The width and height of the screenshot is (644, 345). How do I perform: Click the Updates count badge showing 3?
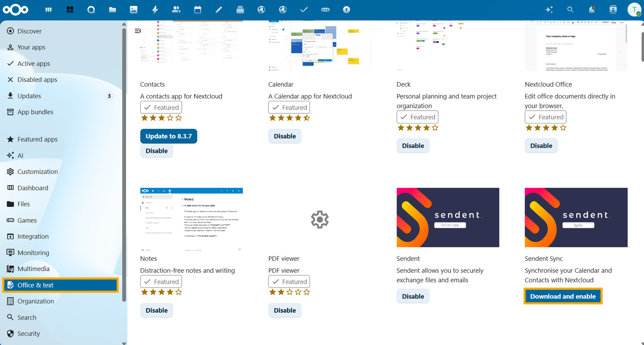[x=109, y=96]
